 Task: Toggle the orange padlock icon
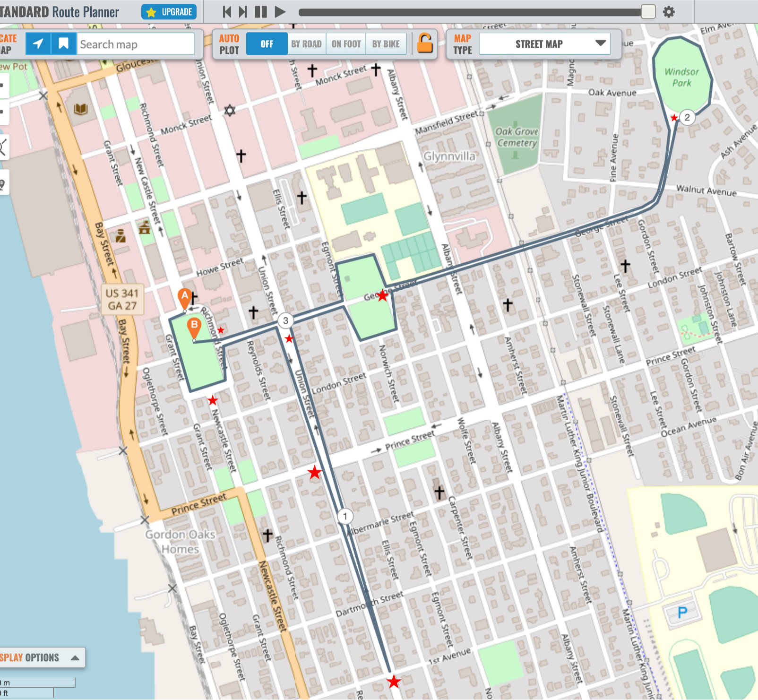click(424, 43)
